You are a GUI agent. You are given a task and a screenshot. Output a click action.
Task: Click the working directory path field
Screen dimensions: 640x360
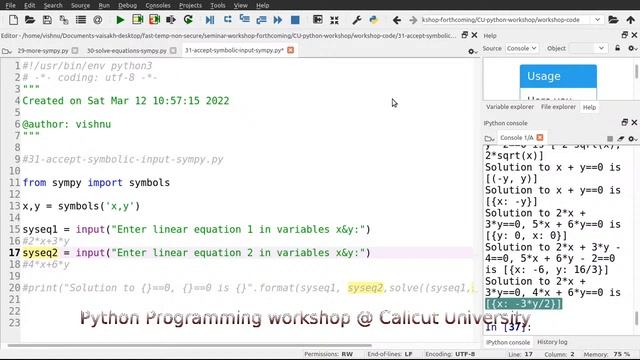point(507,20)
